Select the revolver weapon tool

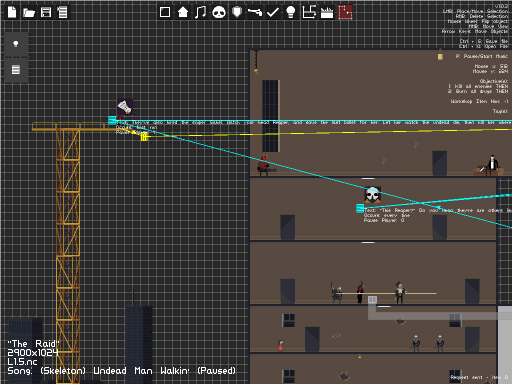click(255, 12)
